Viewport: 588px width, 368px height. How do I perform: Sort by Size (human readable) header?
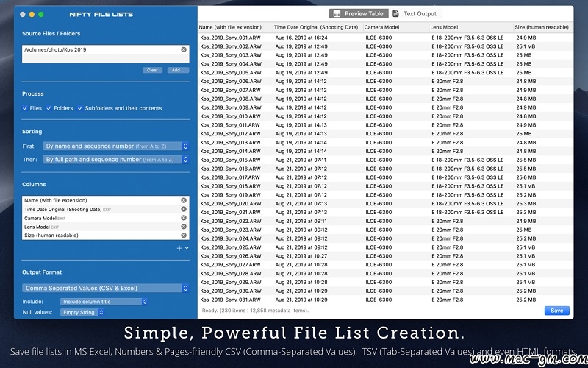(543, 27)
